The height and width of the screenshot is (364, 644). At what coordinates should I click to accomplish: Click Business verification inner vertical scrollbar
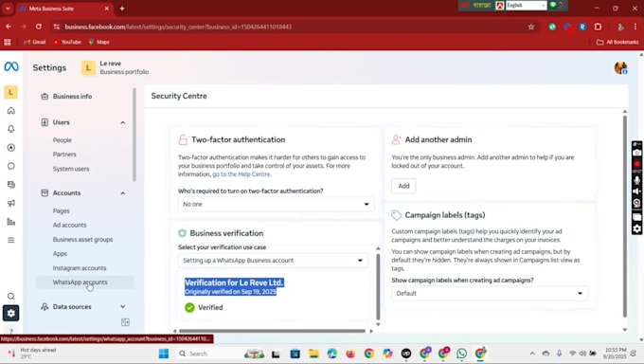(378, 286)
